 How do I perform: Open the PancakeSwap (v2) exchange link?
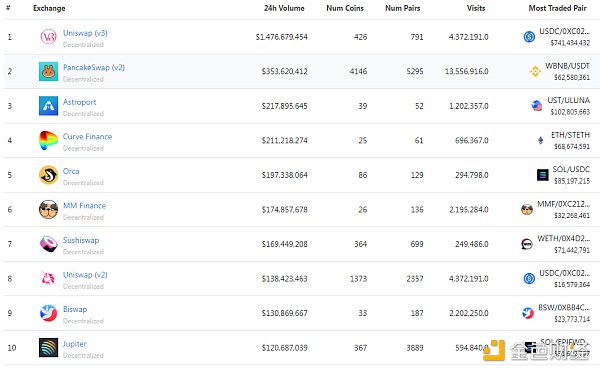click(x=94, y=67)
